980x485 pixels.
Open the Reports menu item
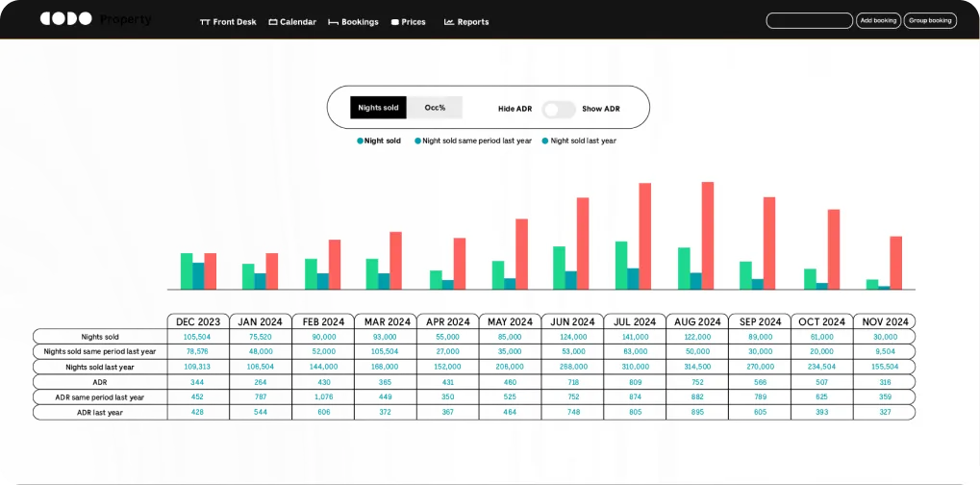472,22
